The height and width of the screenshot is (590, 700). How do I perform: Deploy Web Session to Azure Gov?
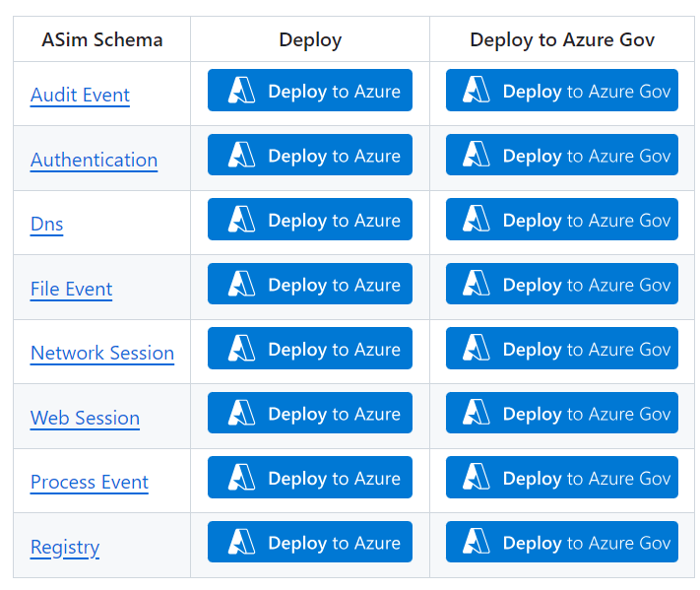562,413
